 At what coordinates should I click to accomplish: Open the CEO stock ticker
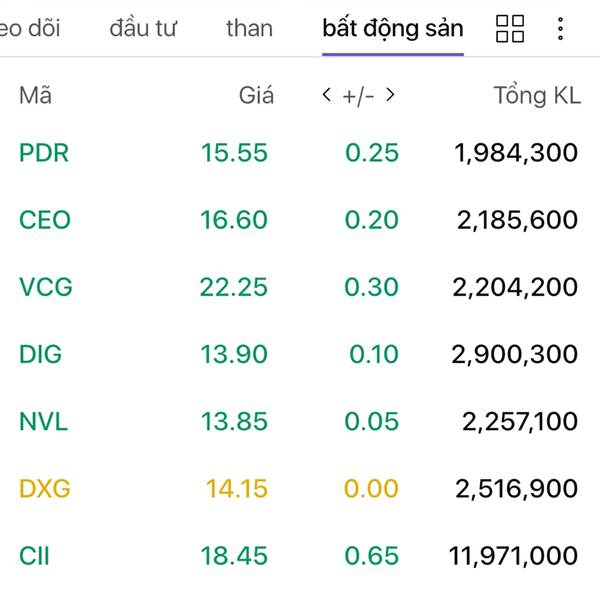point(45,220)
